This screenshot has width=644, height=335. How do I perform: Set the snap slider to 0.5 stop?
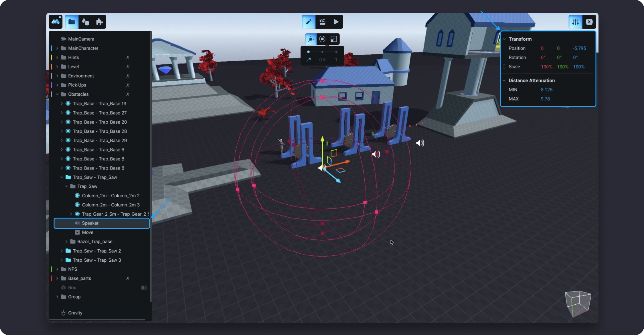point(322,52)
